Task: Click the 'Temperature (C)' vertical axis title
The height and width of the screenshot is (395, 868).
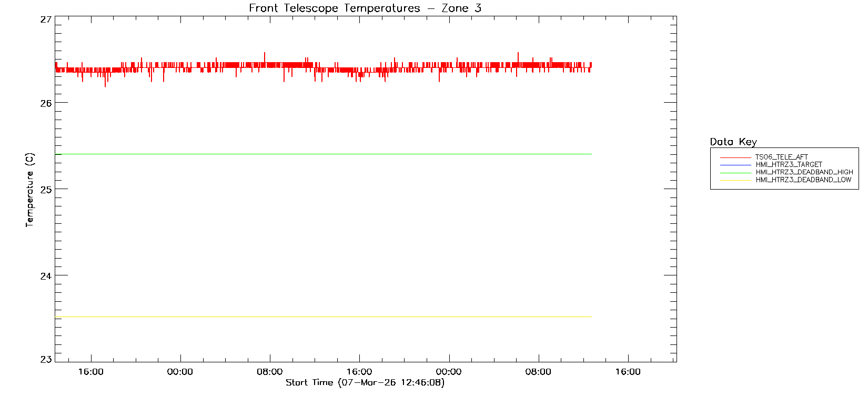Action: 29,190
